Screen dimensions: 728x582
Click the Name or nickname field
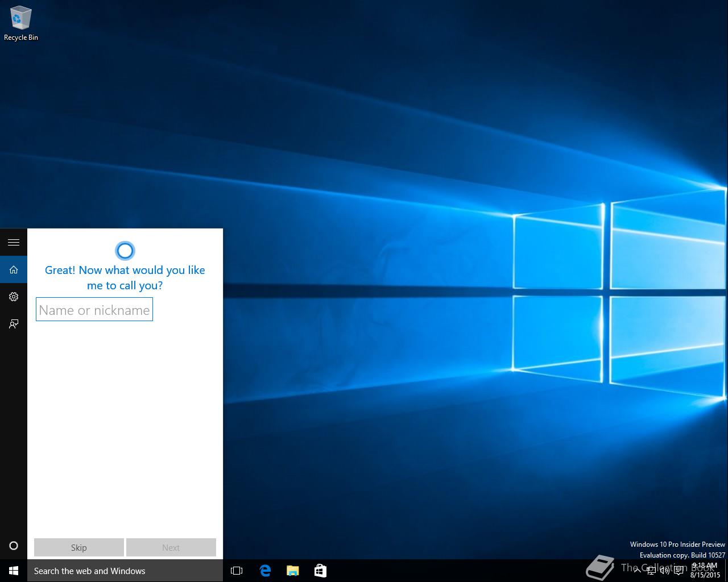(x=94, y=310)
